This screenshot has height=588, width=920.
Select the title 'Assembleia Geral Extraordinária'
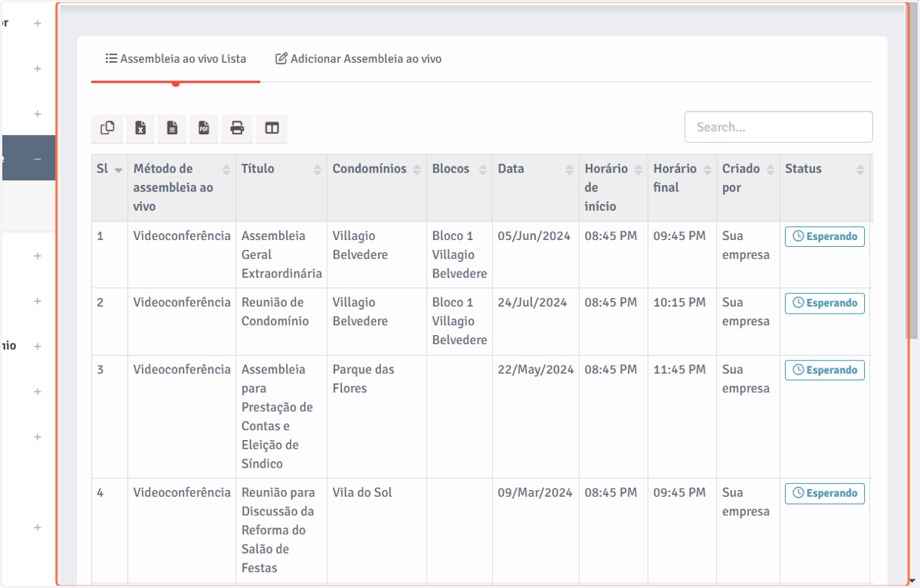[x=281, y=255]
